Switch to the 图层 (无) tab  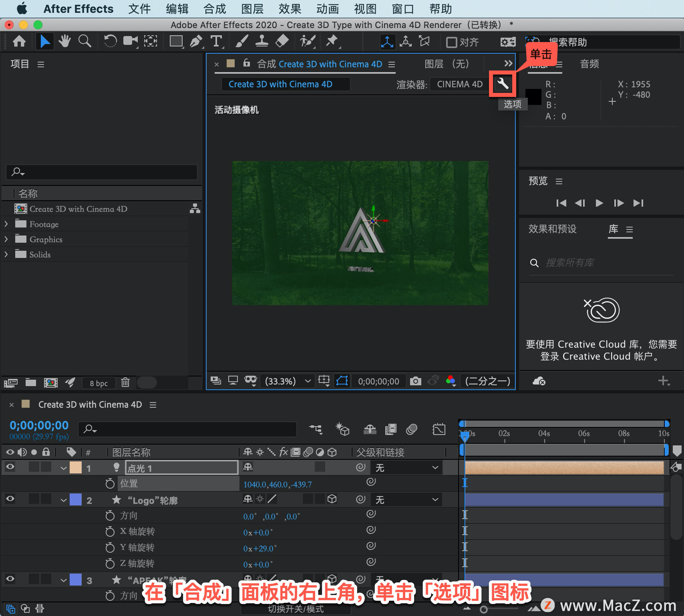click(x=447, y=64)
